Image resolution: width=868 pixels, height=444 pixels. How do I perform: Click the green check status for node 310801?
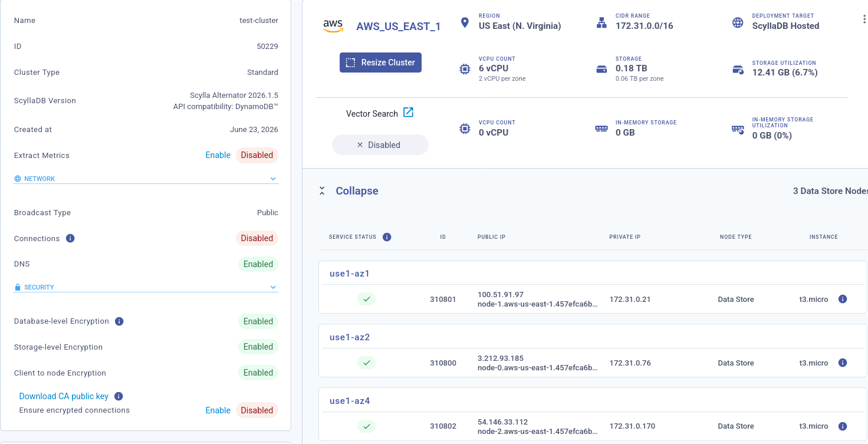367,299
